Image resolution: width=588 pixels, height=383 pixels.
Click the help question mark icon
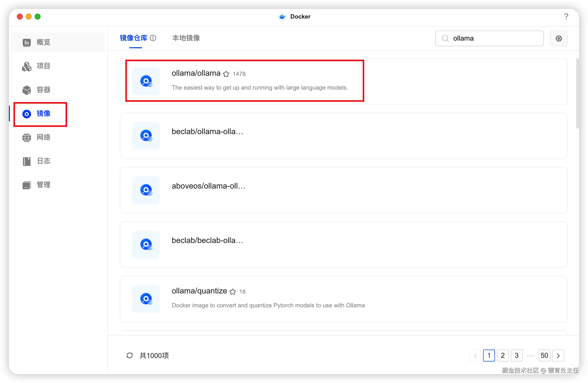[x=566, y=17]
